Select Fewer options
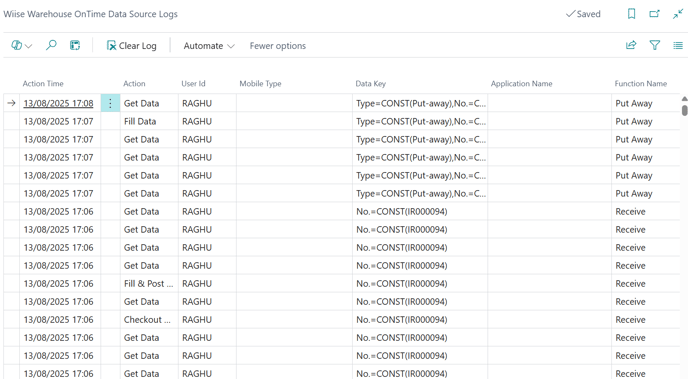 (x=278, y=46)
